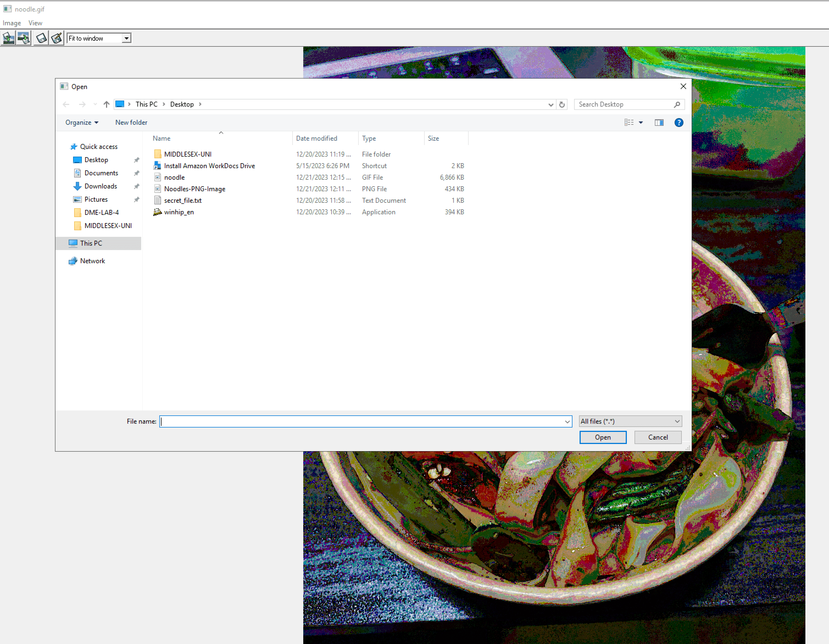Viewport: 829px width, 644px height.
Task: Click the up one level arrow
Action: tap(106, 104)
